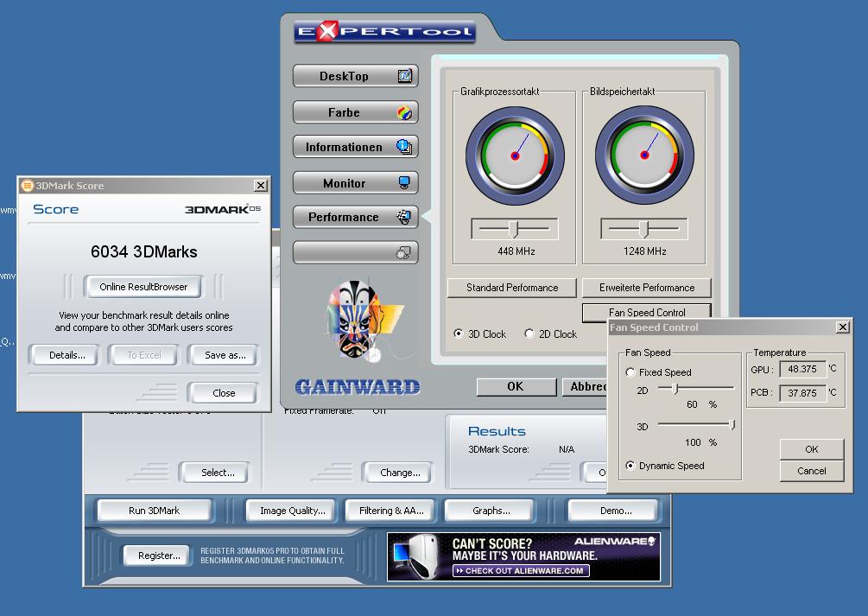This screenshot has width=868, height=616.
Task: Open Fan Speed Control from ExperTool
Action: 647,311
